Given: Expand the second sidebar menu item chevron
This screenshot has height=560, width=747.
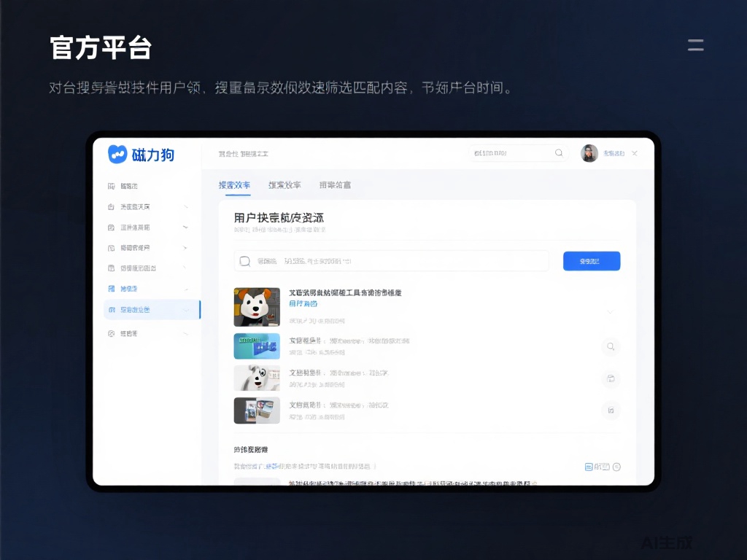Looking at the screenshot, I should point(185,207).
